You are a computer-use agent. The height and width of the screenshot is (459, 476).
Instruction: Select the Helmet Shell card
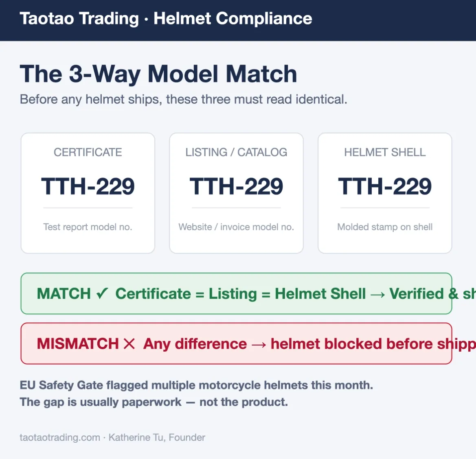[385, 193]
